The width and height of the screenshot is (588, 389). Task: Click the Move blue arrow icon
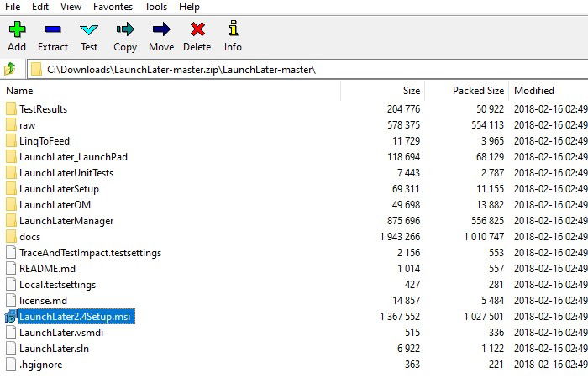[161, 29]
